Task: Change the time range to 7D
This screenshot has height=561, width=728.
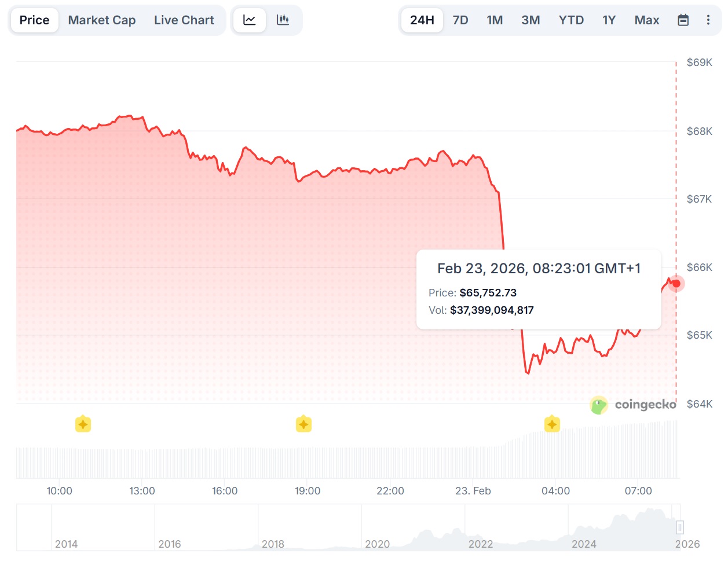Action: click(x=460, y=20)
